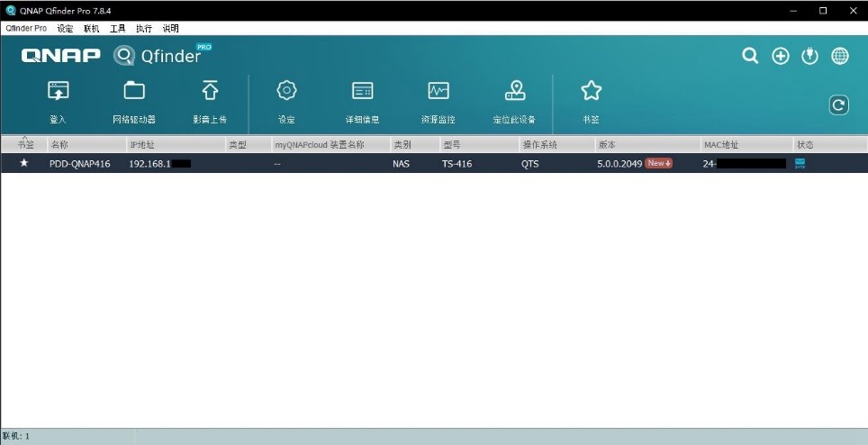Sort by IP地址 column header
The image size is (868, 445).
pos(176,144)
